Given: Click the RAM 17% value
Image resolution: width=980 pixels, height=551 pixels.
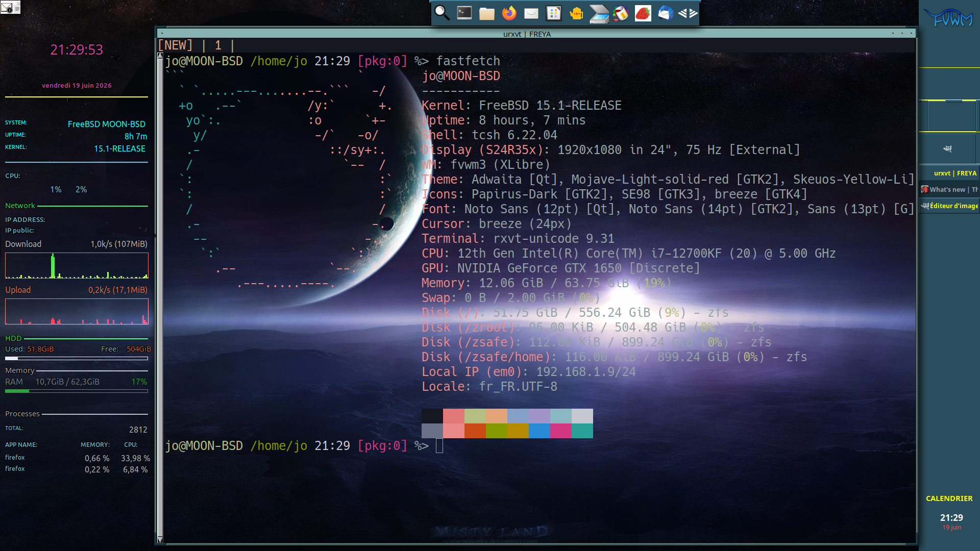Looking at the screenshot, I should tap(139, 382).
